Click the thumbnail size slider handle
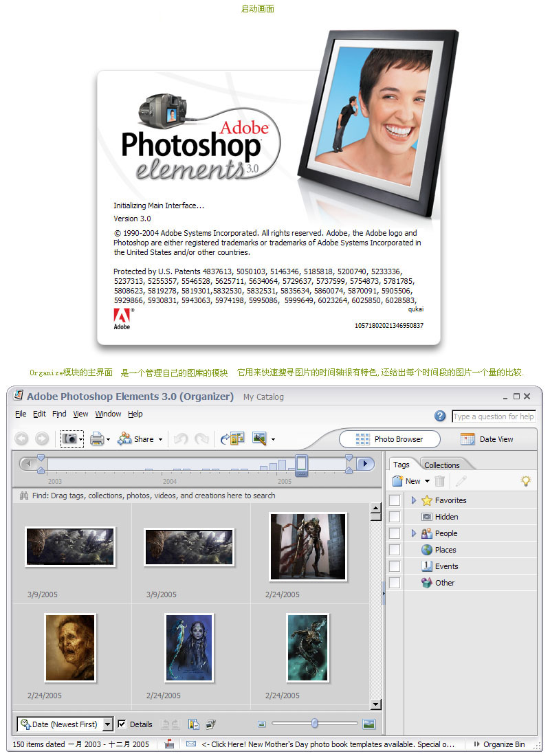 (x=315, y=723)
